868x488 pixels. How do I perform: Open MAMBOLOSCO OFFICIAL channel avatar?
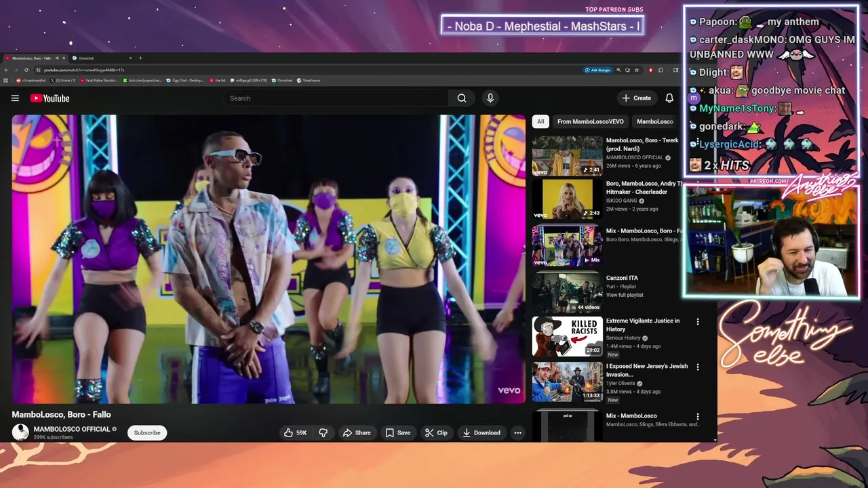pos(21,432)
